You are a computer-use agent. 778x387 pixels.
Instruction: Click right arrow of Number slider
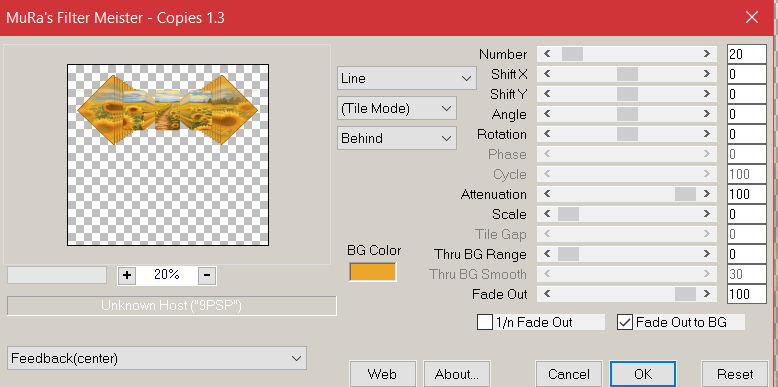[707, 54]
